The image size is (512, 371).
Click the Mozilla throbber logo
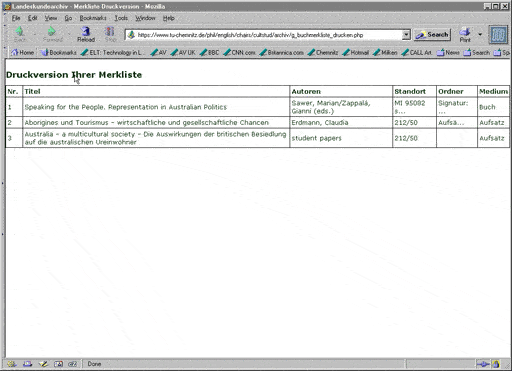coord(498,35)
